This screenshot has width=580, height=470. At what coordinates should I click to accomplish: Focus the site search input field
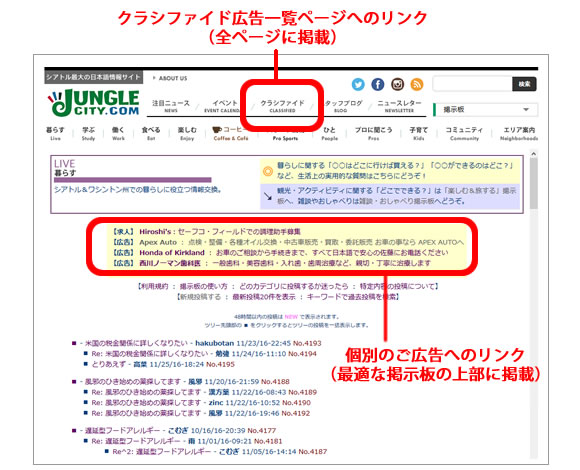(472, 84)
